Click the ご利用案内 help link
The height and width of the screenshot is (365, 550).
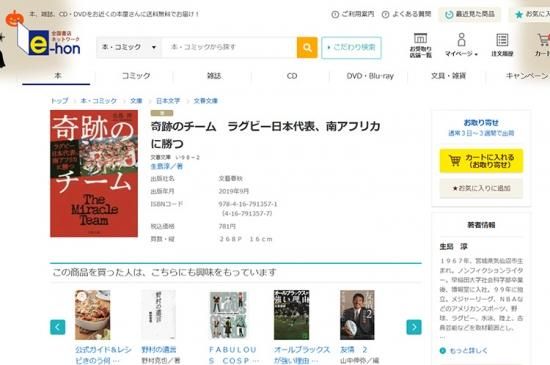click(x=353, y=14)
